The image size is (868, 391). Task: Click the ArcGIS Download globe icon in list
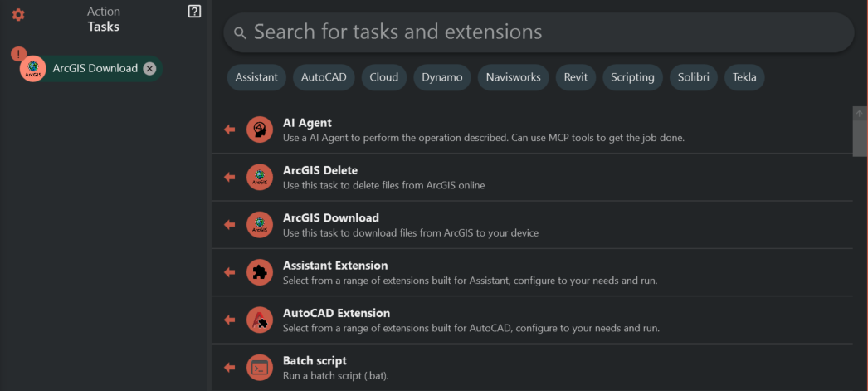[260, 225]
